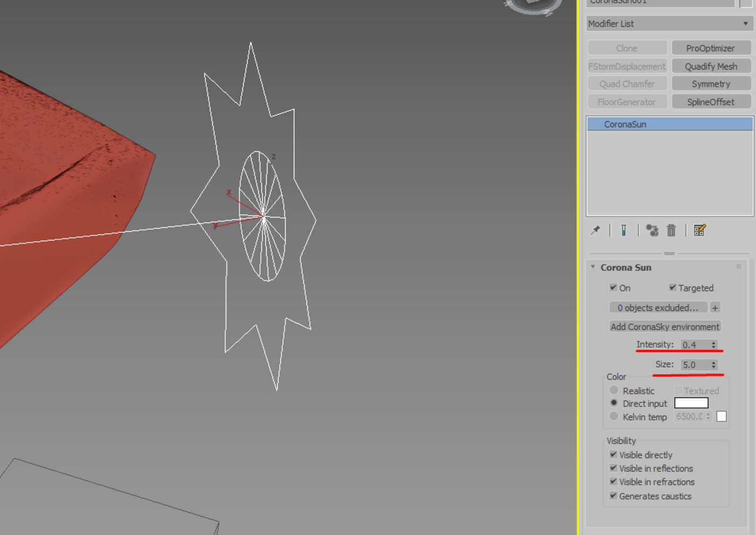Click the Kelvin temp spinner arrows

click(708, 416)
